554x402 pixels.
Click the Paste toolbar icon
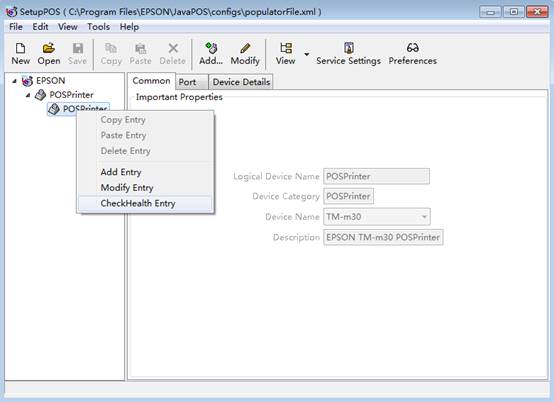point(141,48)
